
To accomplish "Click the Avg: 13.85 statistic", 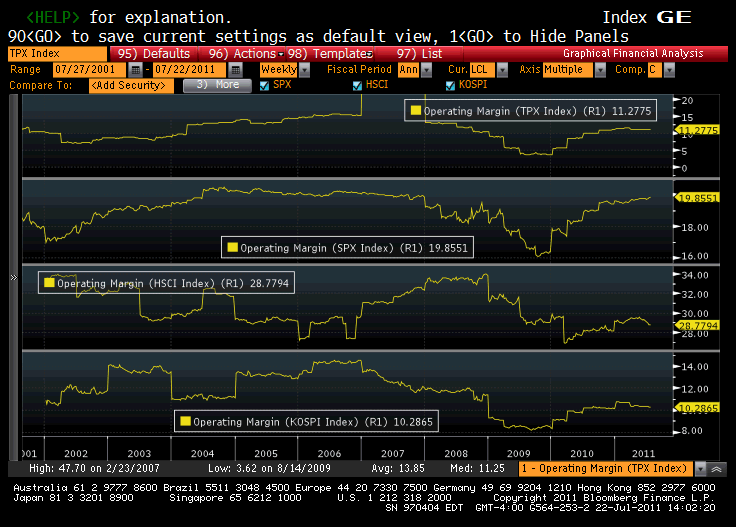I will tap(398, 468).
